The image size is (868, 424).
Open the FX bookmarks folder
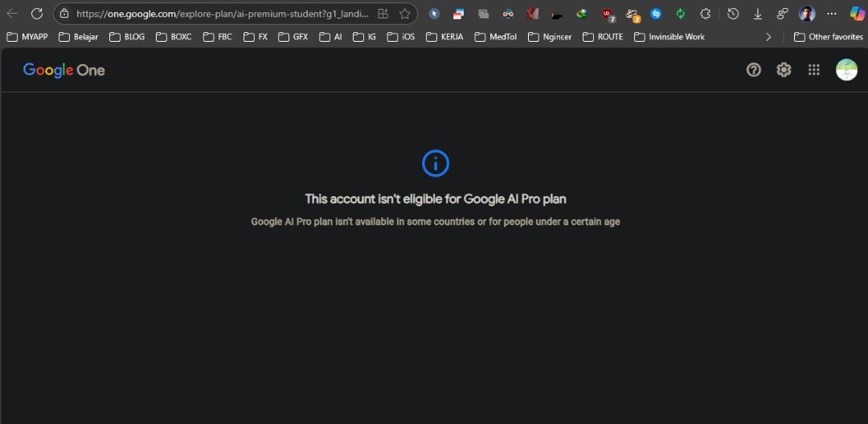coord(256,36)
